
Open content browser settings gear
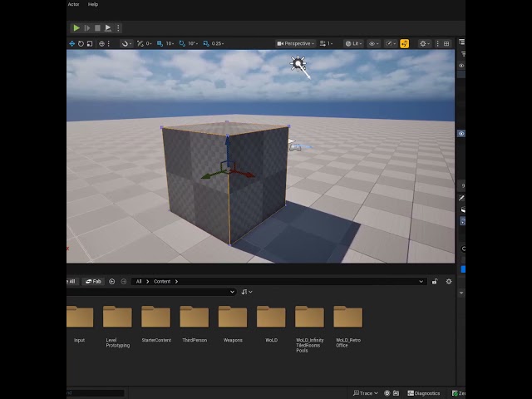click(x=449, y=281)
